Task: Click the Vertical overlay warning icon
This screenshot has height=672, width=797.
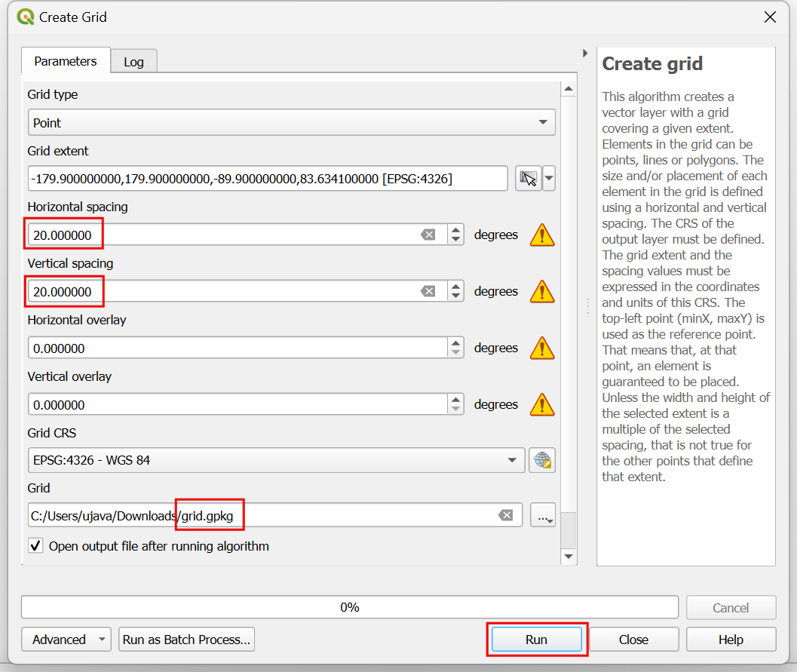Action: click(x=542, y=405)
